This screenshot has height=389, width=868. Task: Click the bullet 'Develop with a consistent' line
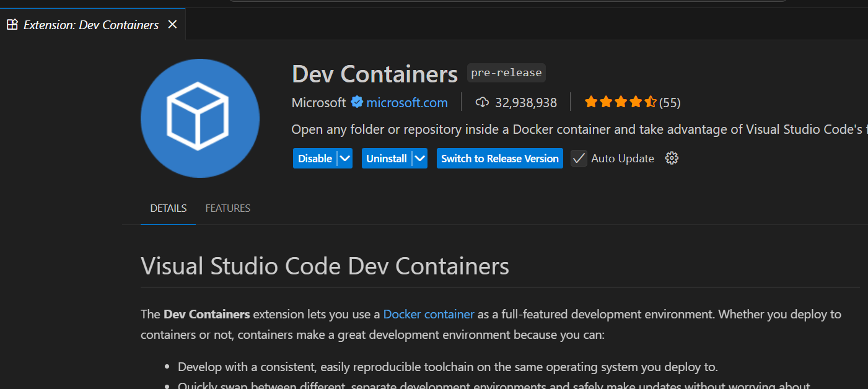[x=448, y=367]
